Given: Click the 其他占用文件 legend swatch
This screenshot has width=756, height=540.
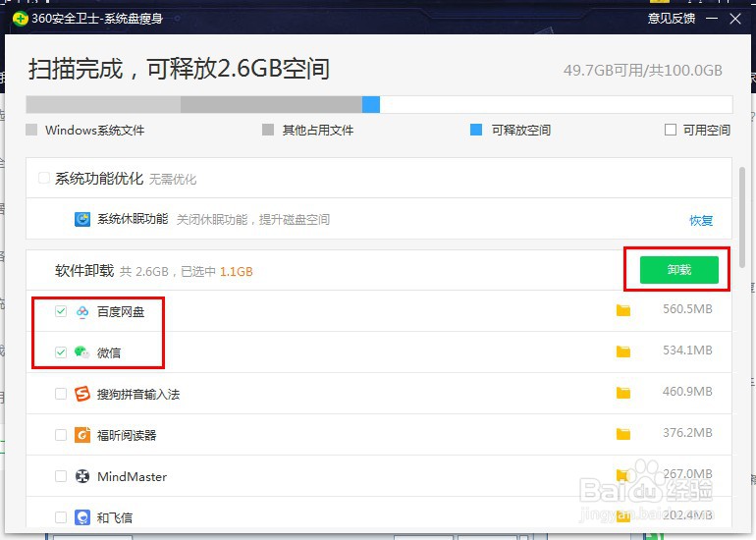Looking at the screenshot, I should 268,130.
